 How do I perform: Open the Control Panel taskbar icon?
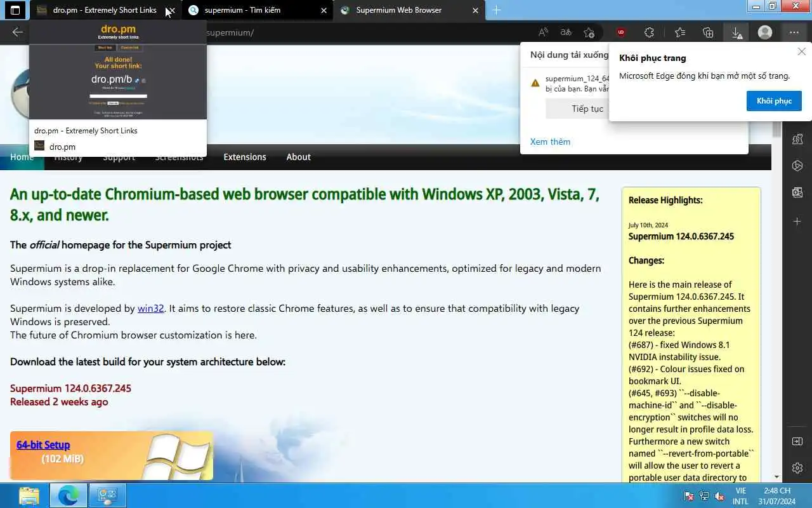107,495
